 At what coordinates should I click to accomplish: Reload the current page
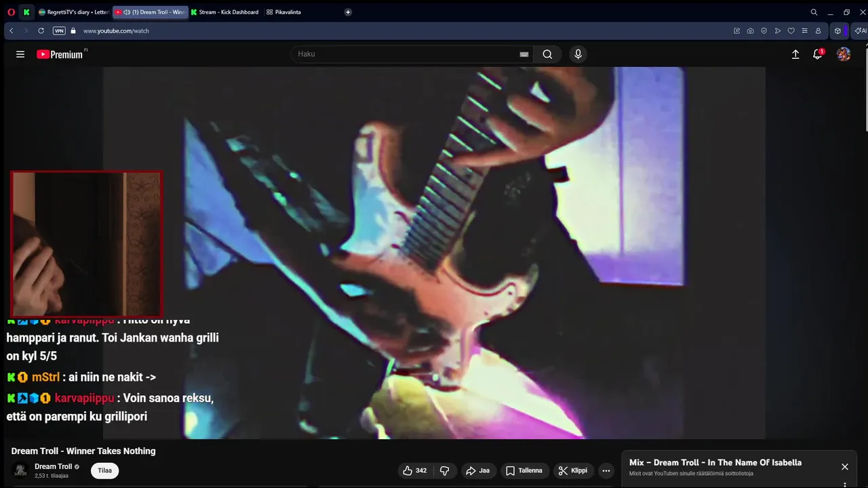pos(41,30)
